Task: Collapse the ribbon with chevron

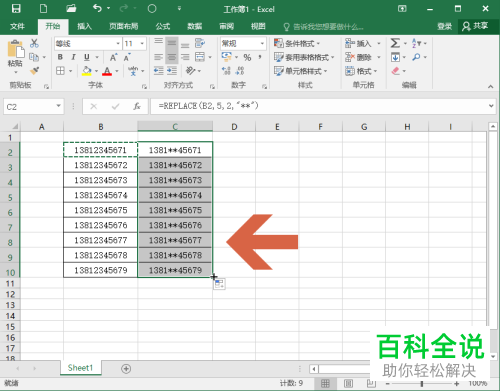Action: [490, 87]
